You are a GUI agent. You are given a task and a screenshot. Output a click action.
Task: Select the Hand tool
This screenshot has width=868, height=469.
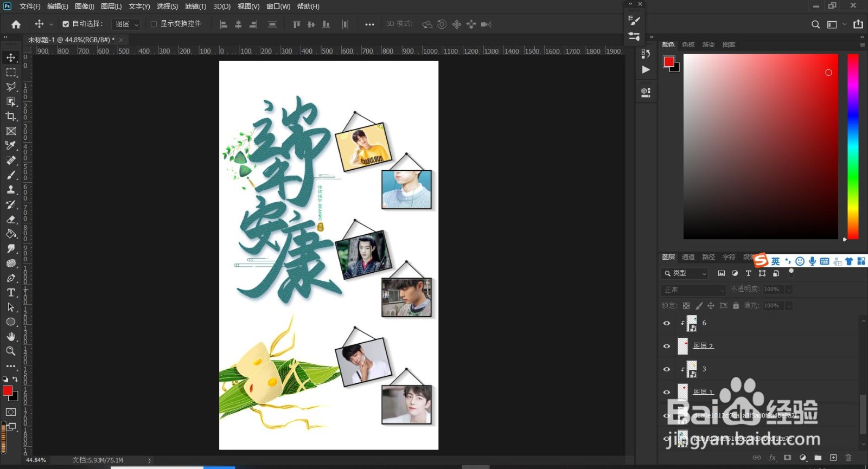click(x=11, y=336)
